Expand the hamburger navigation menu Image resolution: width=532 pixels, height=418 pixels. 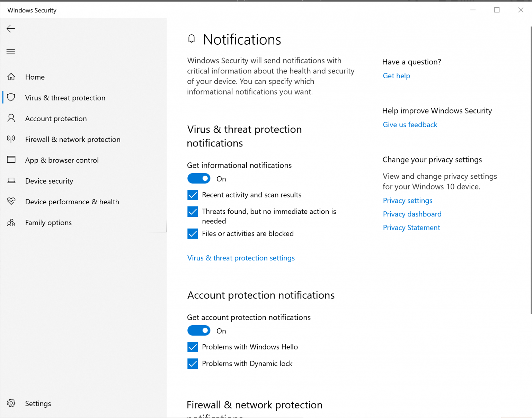[x=11, y=52]
